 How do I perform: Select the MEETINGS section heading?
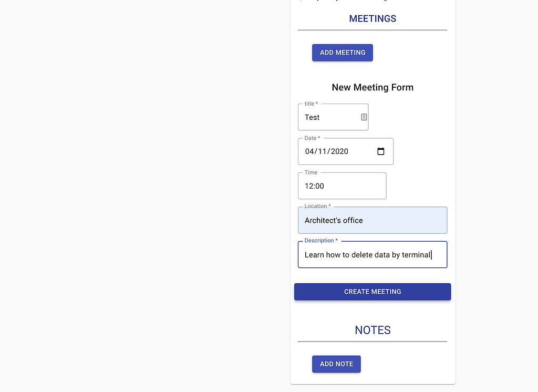tap(373, 18)
